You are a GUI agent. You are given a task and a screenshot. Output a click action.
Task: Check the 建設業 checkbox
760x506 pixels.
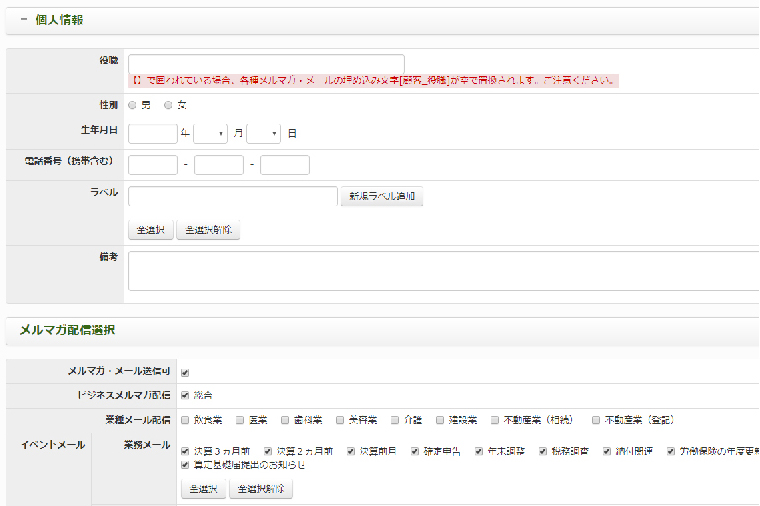point(440,420)
